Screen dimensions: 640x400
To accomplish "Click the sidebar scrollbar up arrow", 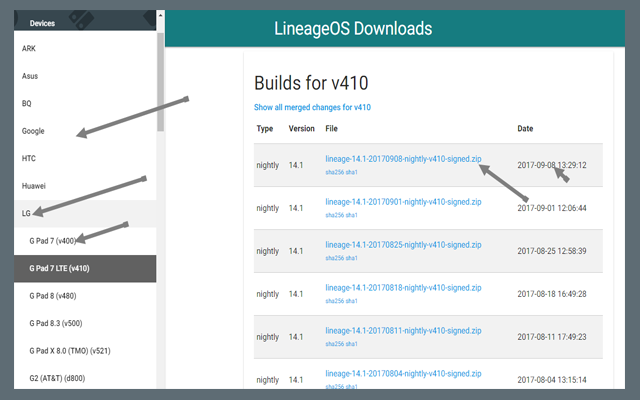I will click(x=160, y=14).
